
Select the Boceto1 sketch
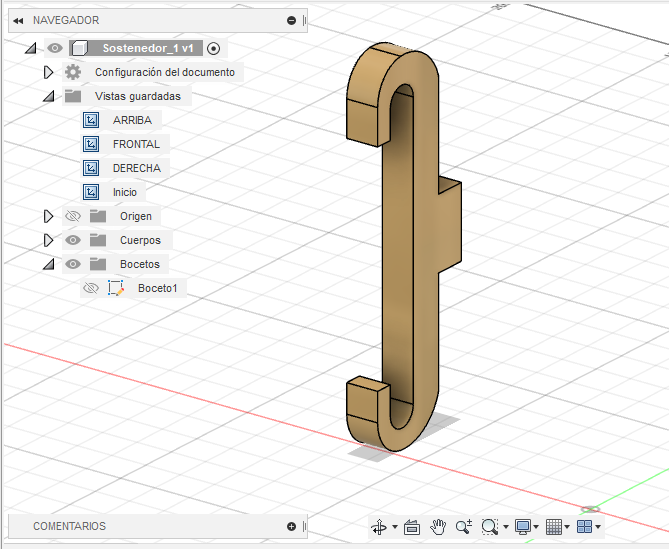pos(157,288)
